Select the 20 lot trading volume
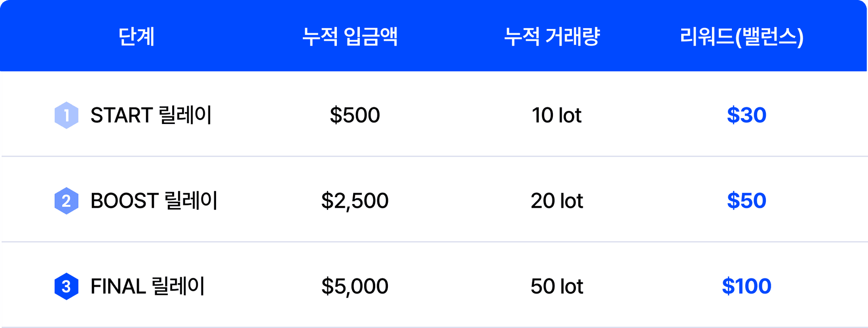Screen dimensions: 868x328 [557, 201]
